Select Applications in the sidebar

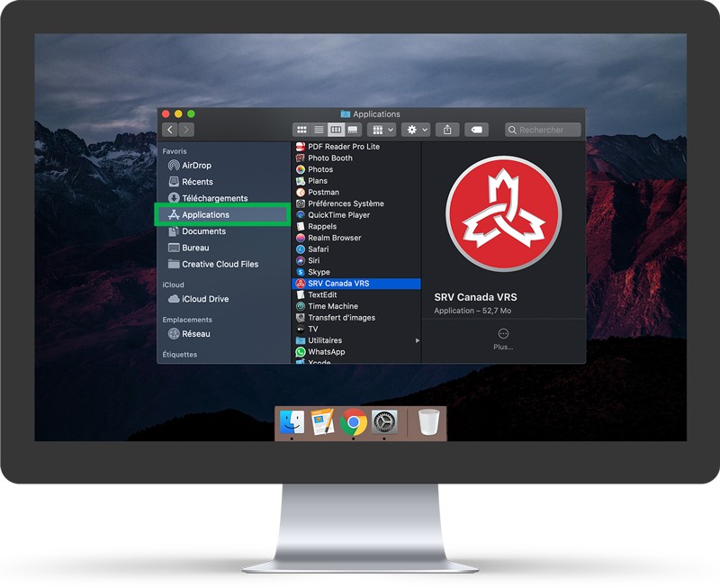coord(223,215)
